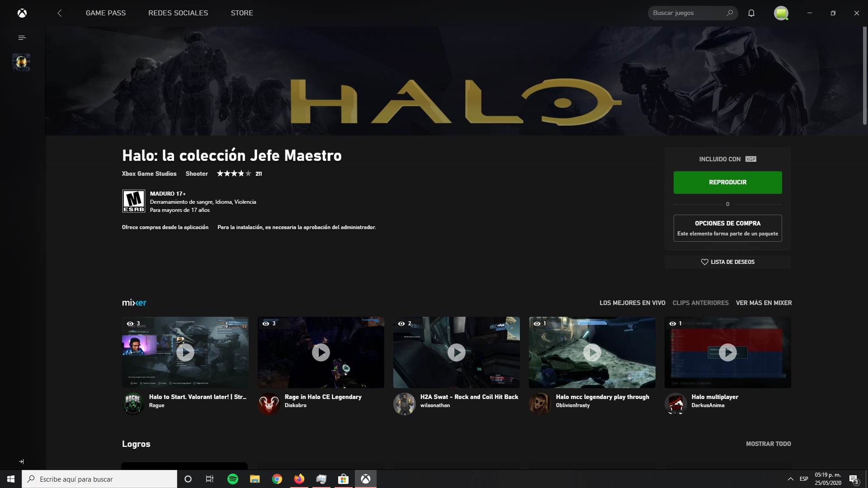This screenshot has width=868, height=488.
Task: Play the H2A Swat stream
Action: pos(457,352)
